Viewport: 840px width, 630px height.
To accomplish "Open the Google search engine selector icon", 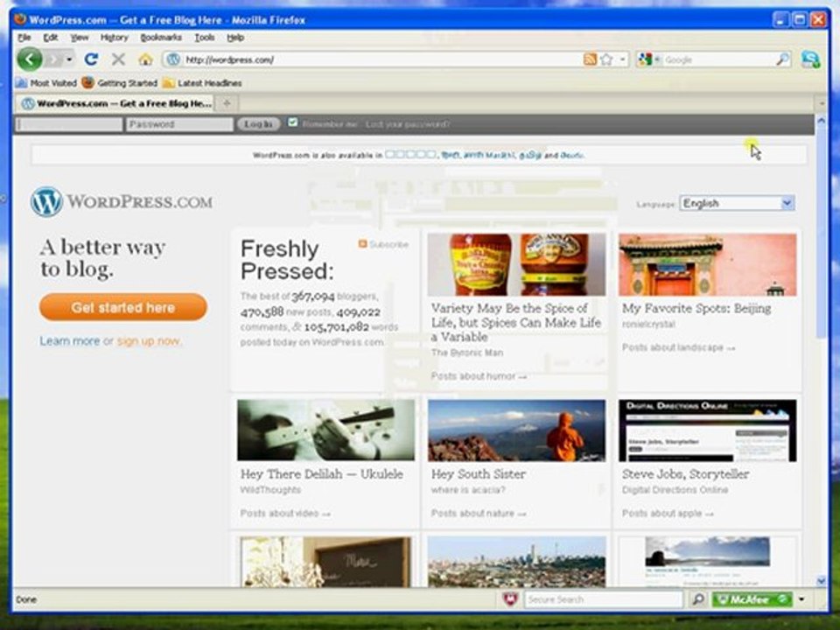I will coord(647,59).
